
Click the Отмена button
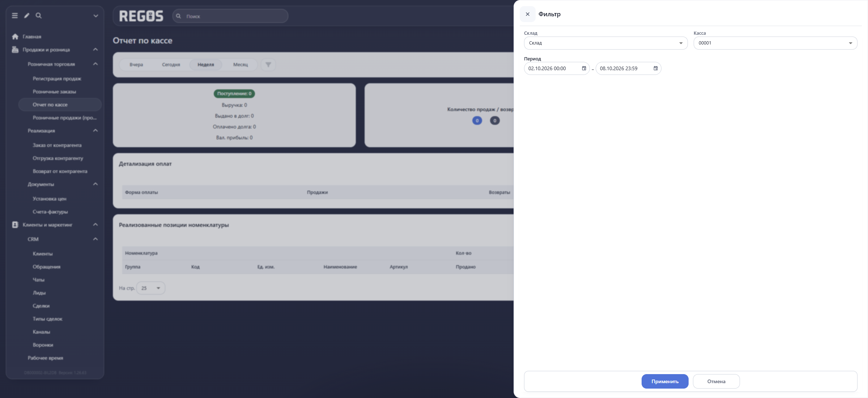tap(716, 381)
